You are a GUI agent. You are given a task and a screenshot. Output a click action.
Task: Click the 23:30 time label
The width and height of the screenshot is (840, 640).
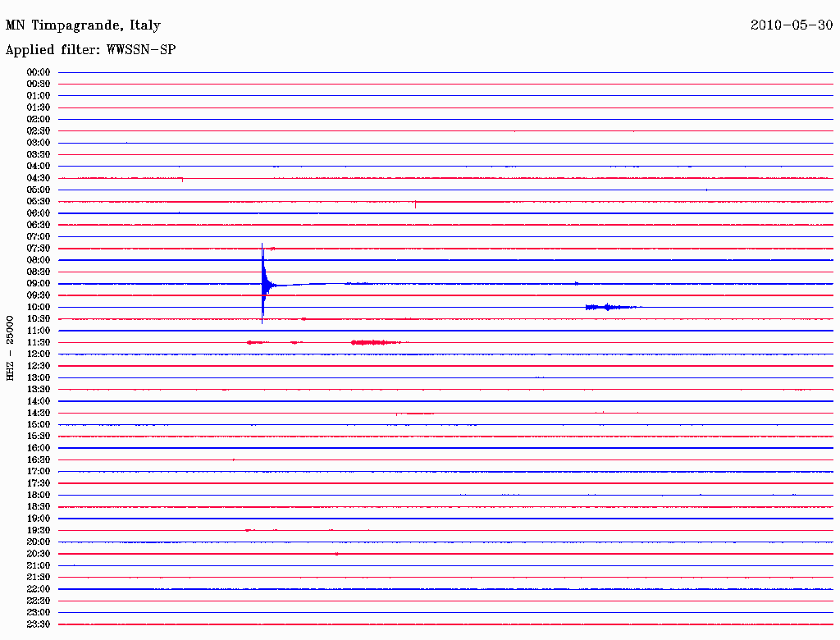coord(39,624)
